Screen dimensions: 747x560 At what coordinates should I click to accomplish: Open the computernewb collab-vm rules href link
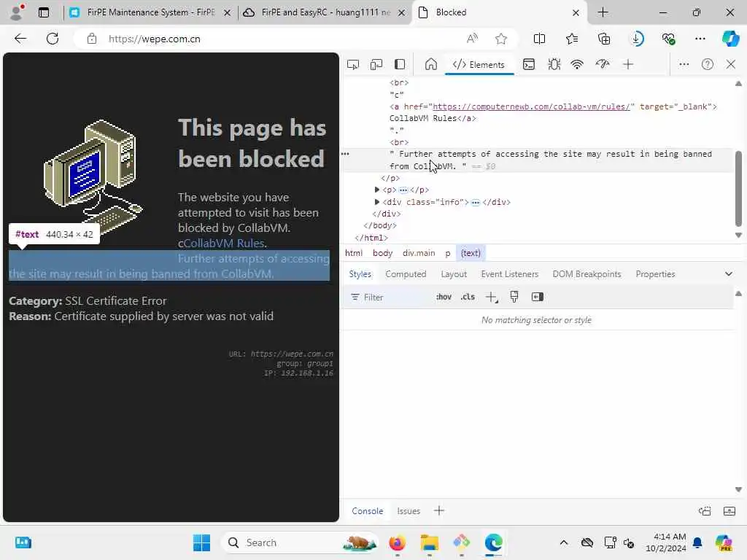(x=531, y=106)
